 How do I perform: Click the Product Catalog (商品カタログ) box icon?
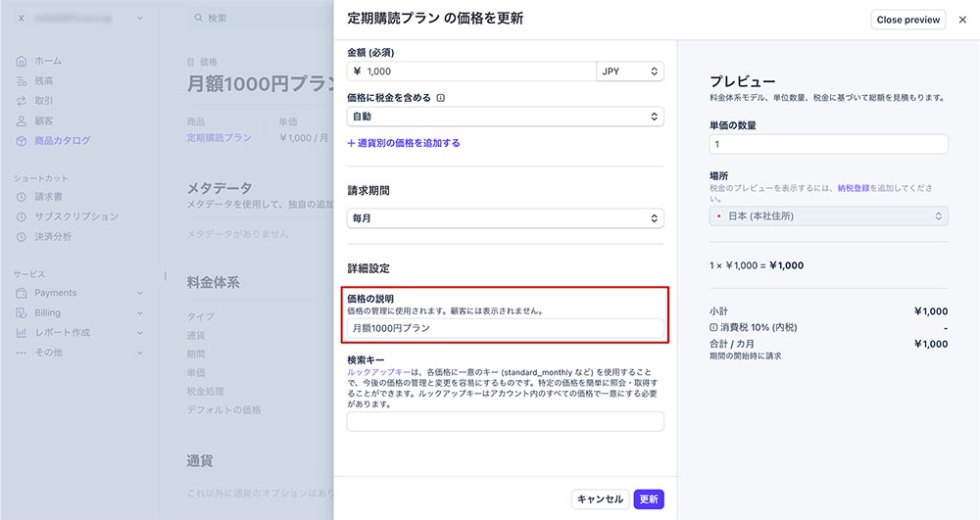[22, 141]
